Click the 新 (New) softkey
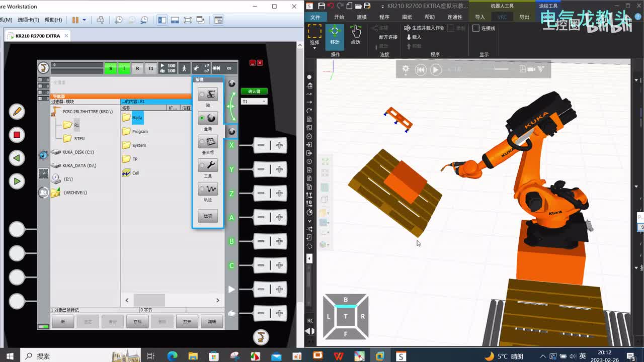This screenshot has width=644, height=362. pos(63,321)
